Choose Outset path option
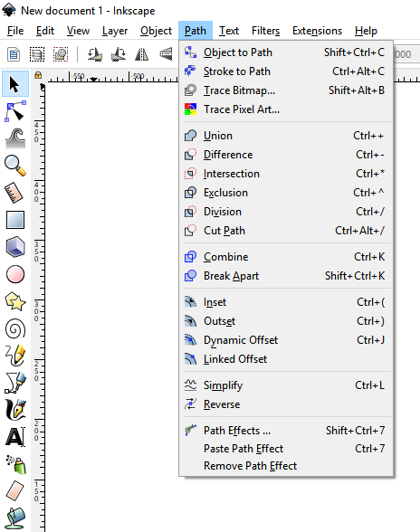Screen dimensions: 420x532 286,321
